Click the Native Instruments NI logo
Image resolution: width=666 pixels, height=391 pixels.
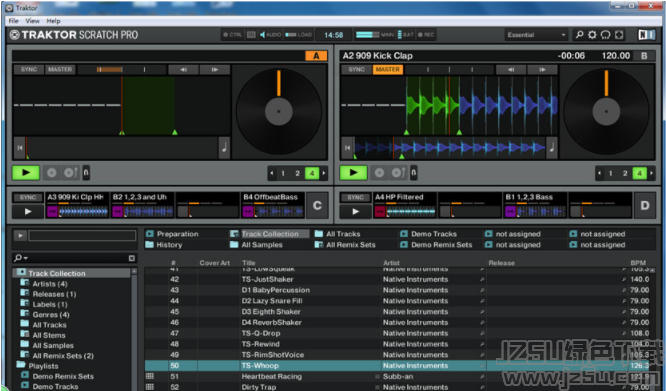(646, 35)
